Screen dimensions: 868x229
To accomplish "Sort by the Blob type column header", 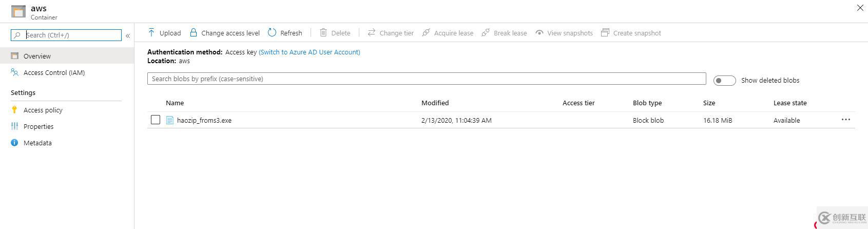I will pos(647,103).
